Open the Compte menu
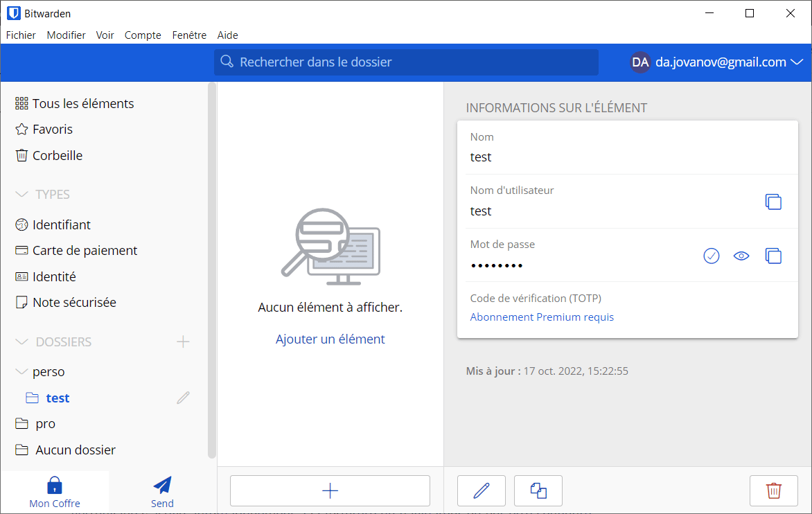This screenshot has width=812, height=514. pyautogui.click(x=143, y=35)
